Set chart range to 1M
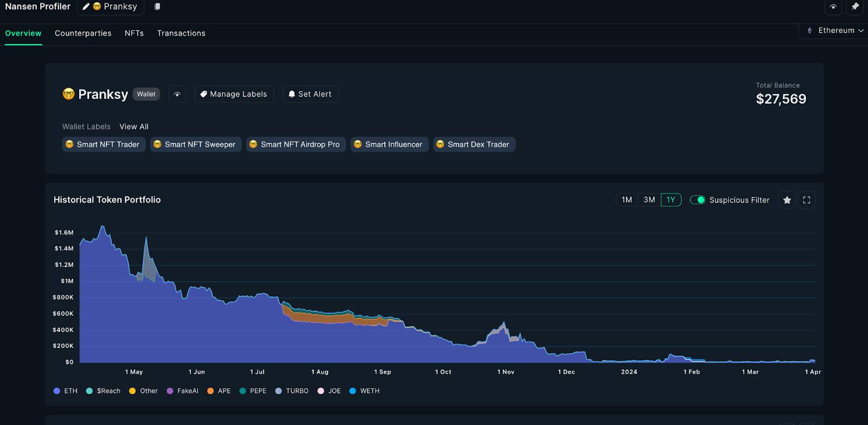This screenshot has width=868, height=425. pyautogui.click(x=627, y=200)
